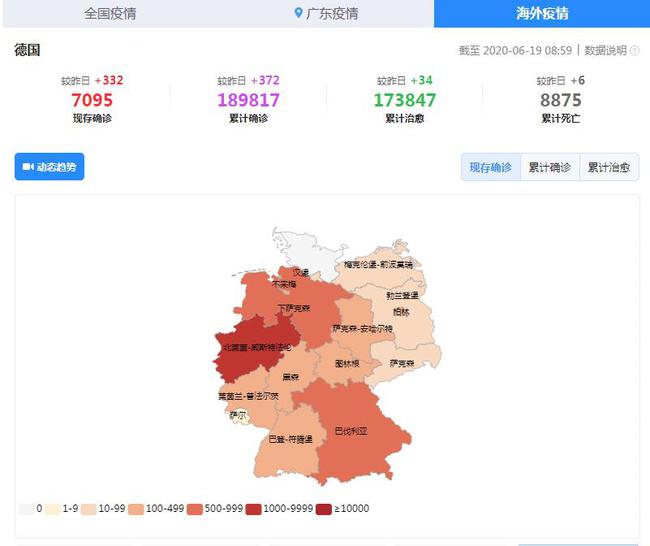Viewport: 650px width, 546px height.
Task: Select 梅克伦堡-前波美瑞 region on the map
Action: (378, 265)
